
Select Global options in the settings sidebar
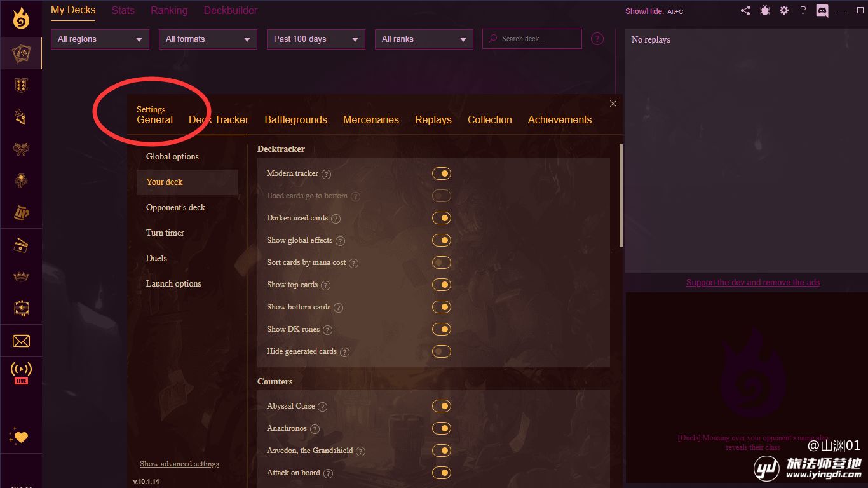pos(187,156)
